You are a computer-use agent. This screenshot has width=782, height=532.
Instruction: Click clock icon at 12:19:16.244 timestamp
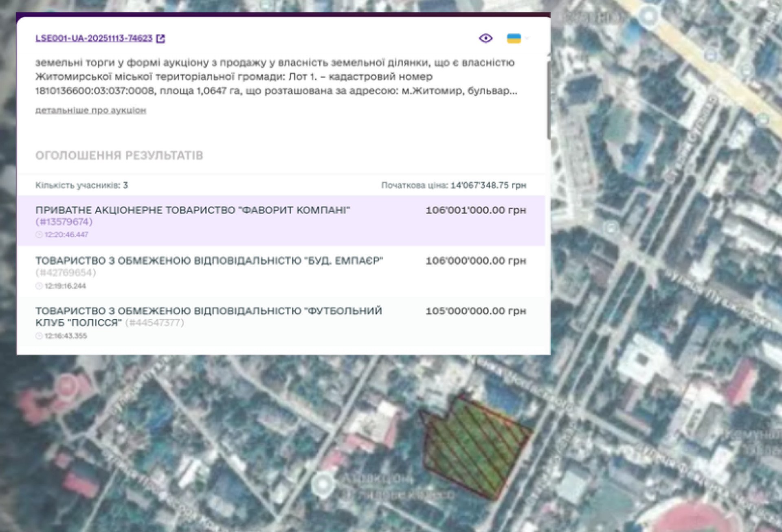click(x=39, y=286)
